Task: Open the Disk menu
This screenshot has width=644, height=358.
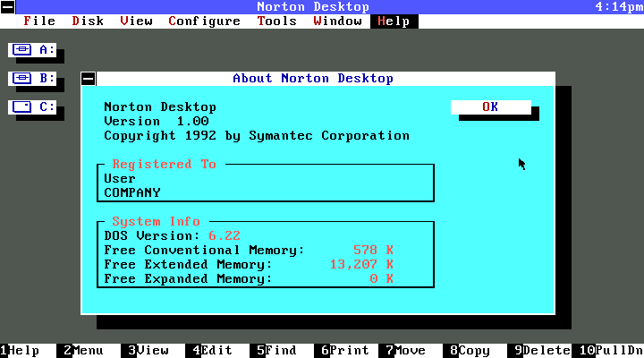Action: tap(88, 21)
